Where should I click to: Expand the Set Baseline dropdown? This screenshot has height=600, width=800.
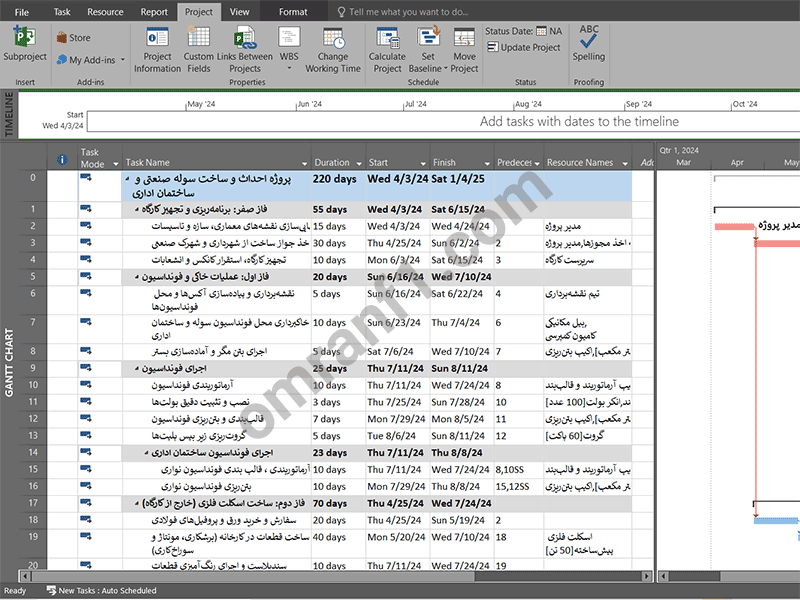[428, 68]
